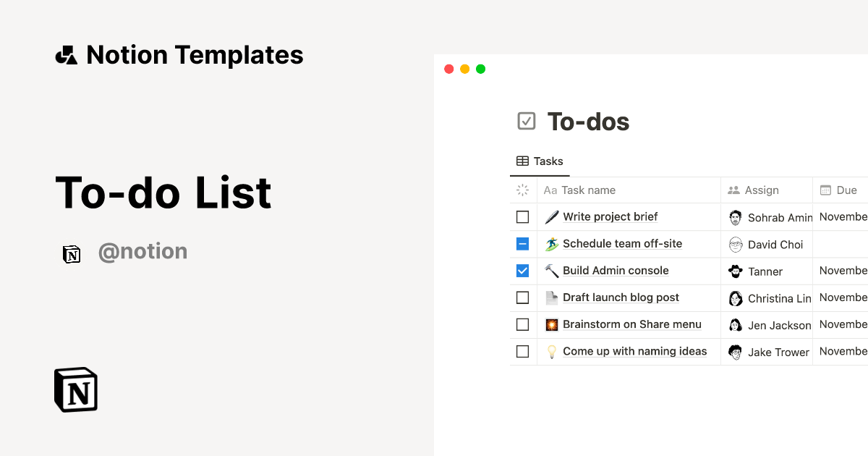
Task: Click Sohrab Amin's avatar
Action: click(x=736, y=217)
